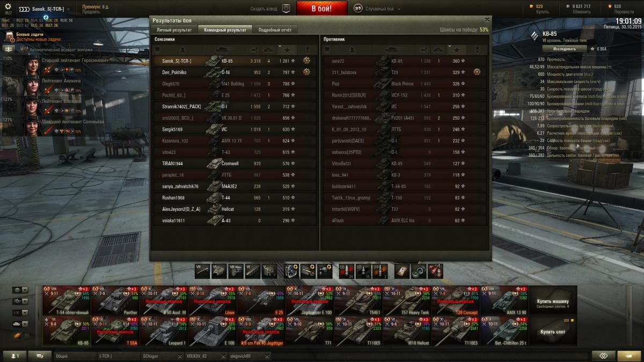644x362 pixels.
Task: Open the first ammo shell slot
Action: point(346,271)
